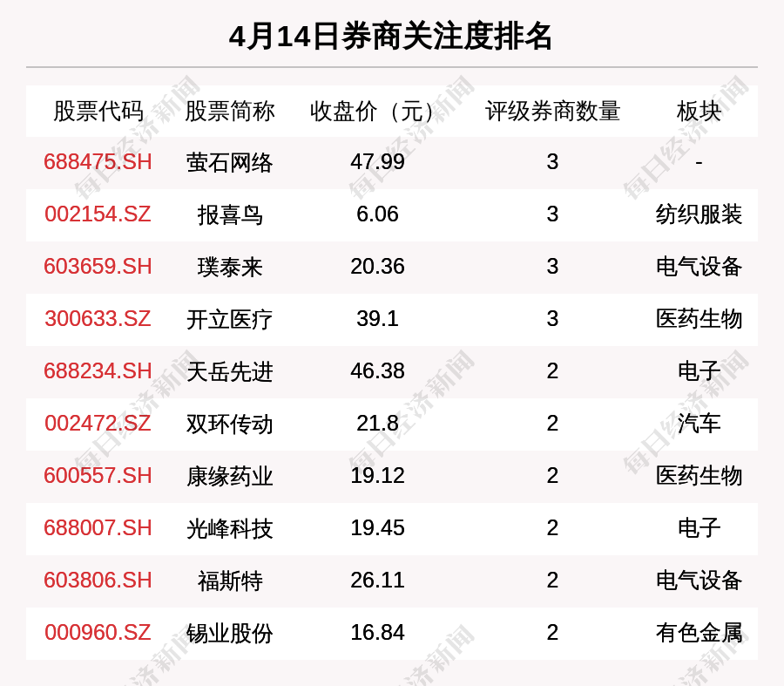Viewport: 784px width, 686px height.
Task: Click broker count 3 in 报喜鸟 row
Action: (552, 214)
